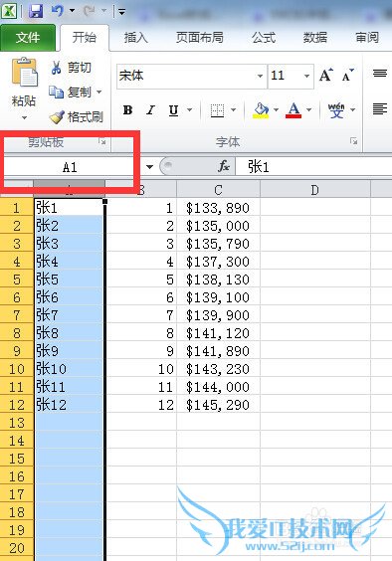Select cell with value $133,890

coord(218,208)
